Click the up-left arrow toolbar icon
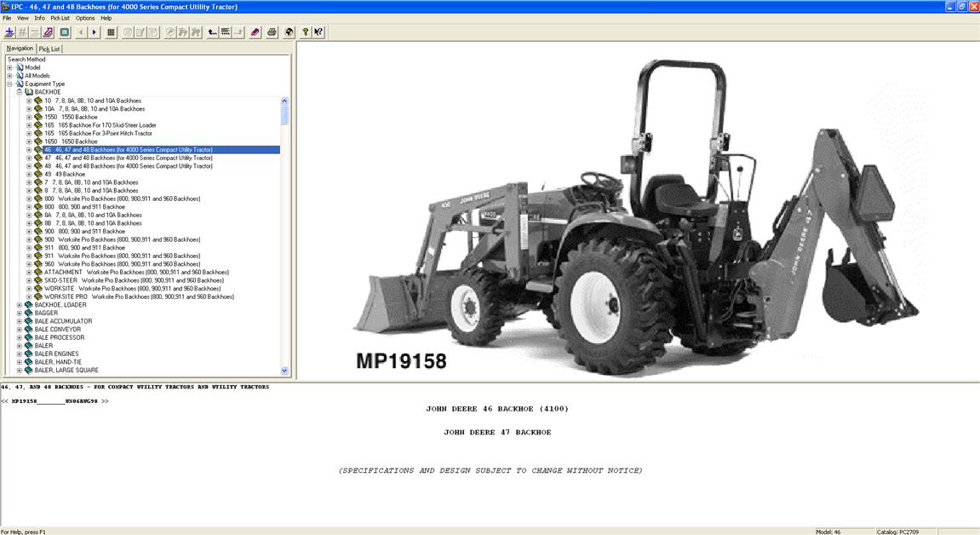The width and height of the screenshot is (980, 535). [x=213, y=32]
